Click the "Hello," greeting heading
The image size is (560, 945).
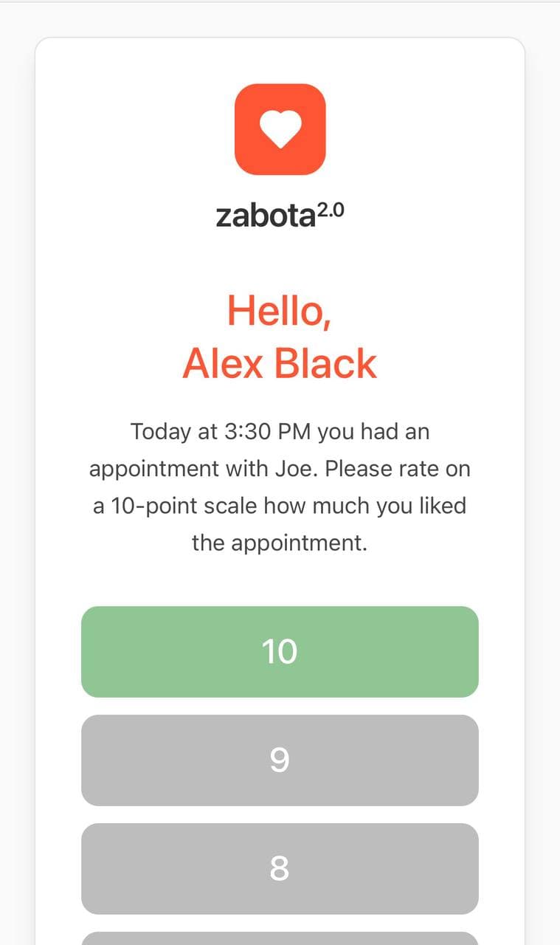tap(280, 310)
